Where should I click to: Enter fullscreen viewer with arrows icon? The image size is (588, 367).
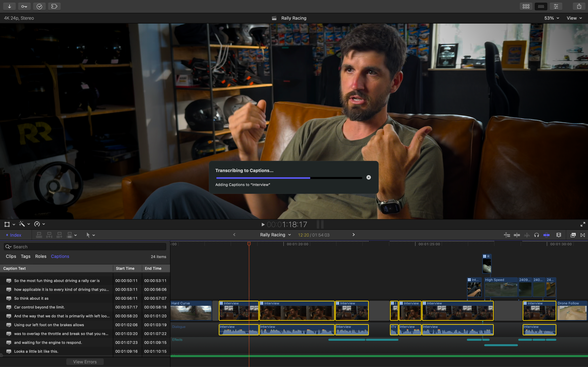coord(583,224)
